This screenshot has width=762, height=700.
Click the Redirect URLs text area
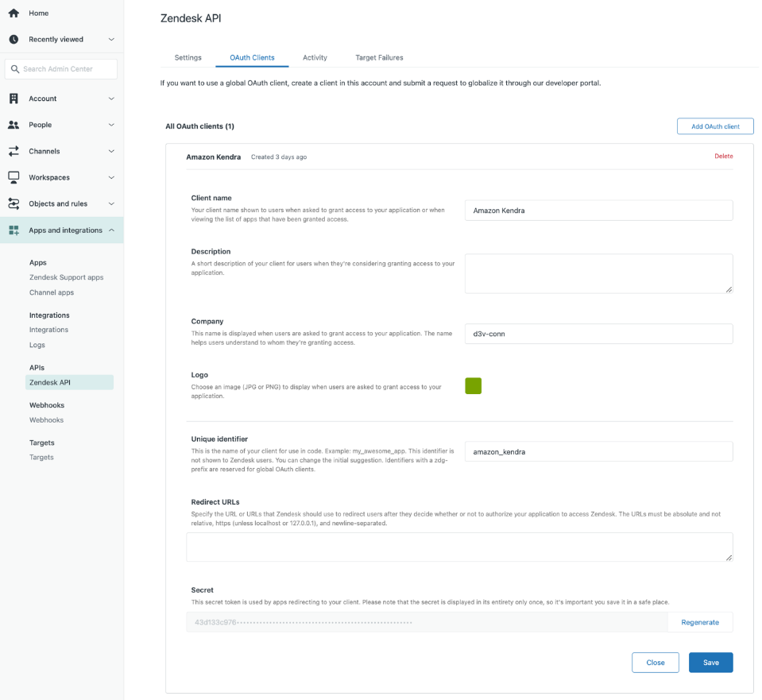459,547
